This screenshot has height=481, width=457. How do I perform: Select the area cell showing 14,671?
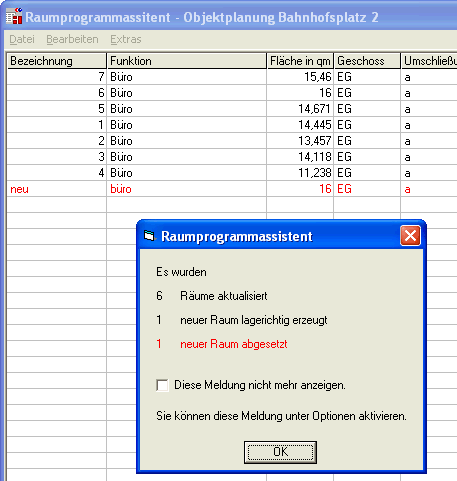(x=300, y=109)
